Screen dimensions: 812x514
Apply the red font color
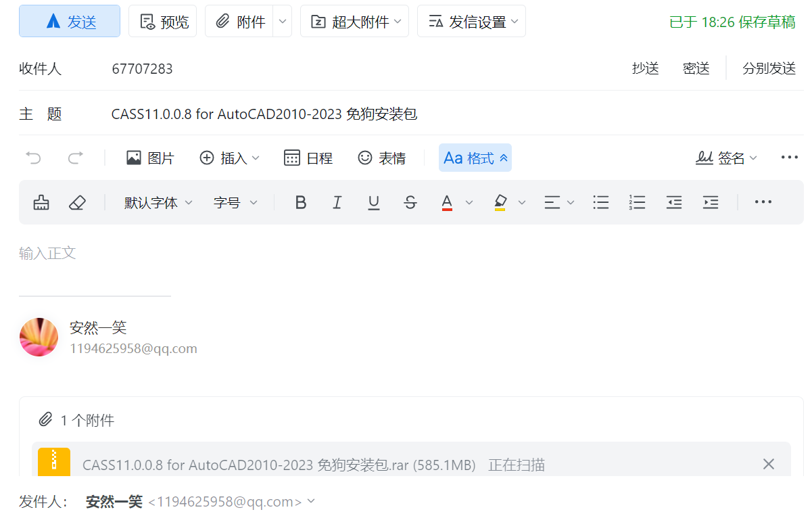[x=446, y=202]
